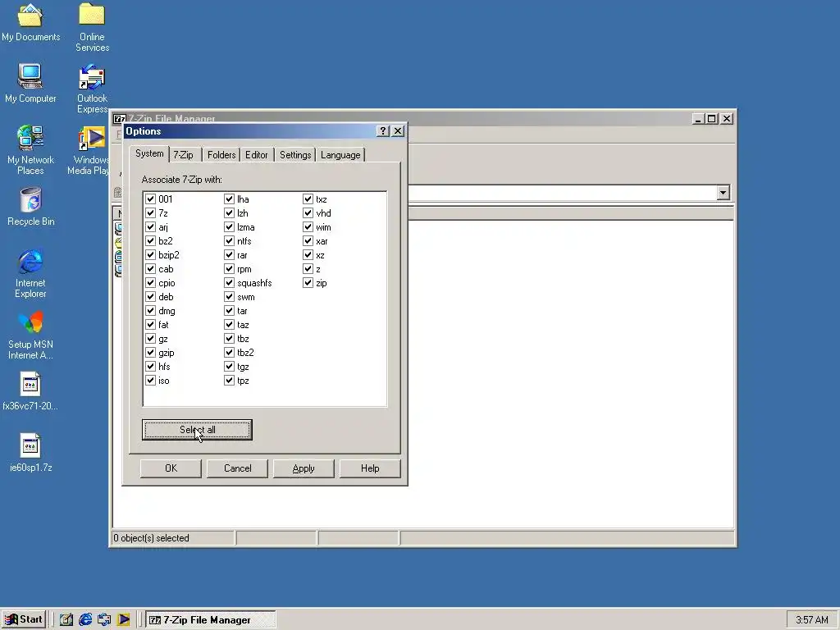This screenshot has height=630, width=840.
Task: Toggle the tar association checkbox
Action: pos(230,310)
